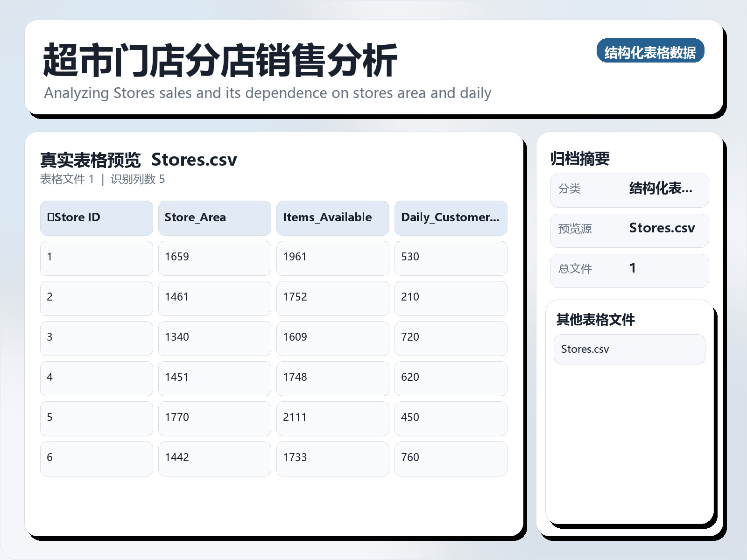
Task: Select the 预览源 summary row
Action: tap(629, 230)
